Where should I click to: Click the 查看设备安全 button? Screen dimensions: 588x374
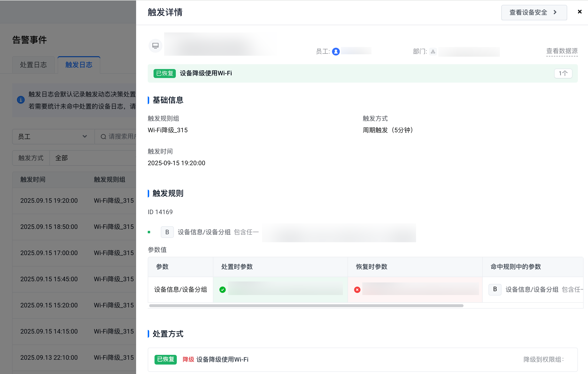click(534, 12)
